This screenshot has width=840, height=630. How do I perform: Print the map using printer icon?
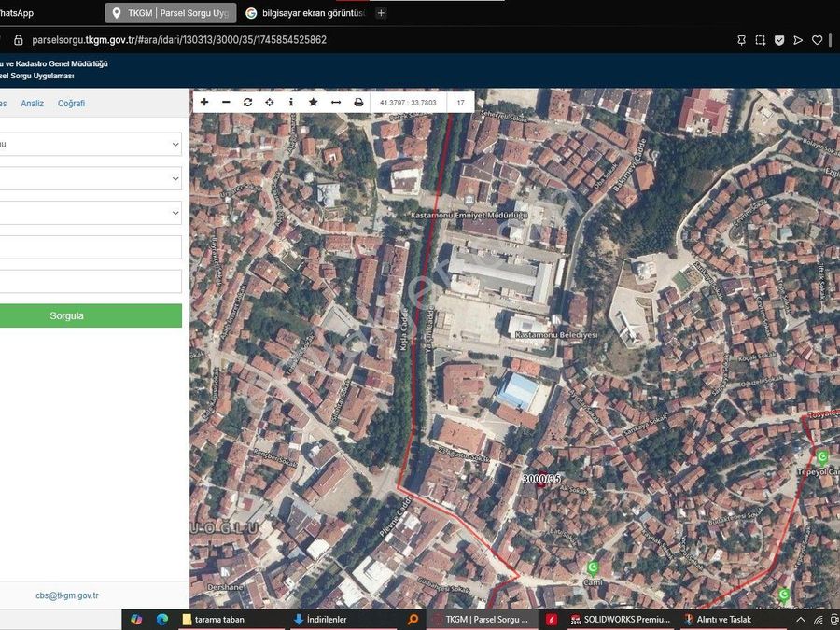[x=358, y=102]
